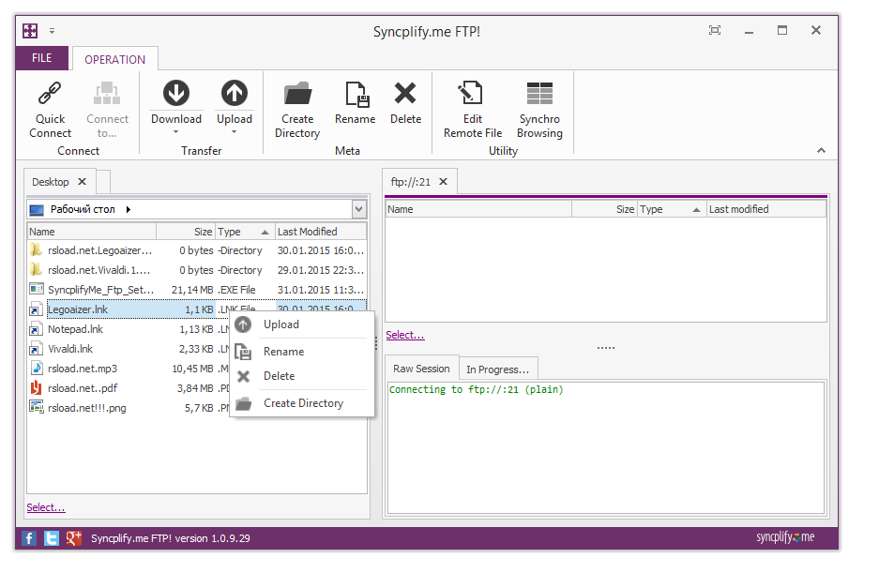Open the Google Plus link icon
Viewport: 879px width, 588px height.
point(73,538)
